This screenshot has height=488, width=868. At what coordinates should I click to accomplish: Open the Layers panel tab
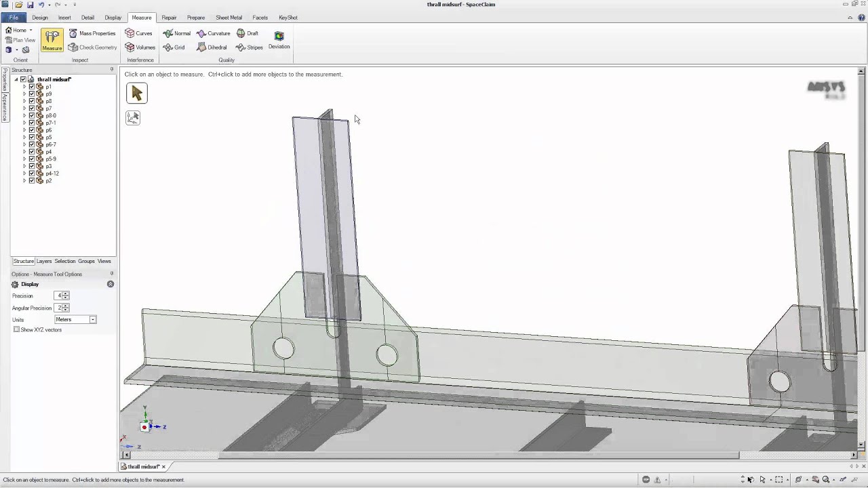[x=44, y=261]
